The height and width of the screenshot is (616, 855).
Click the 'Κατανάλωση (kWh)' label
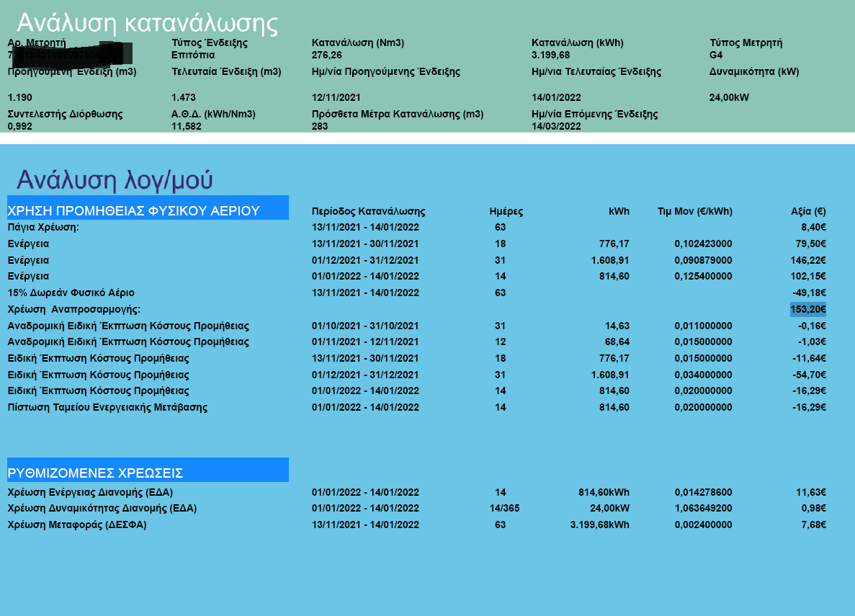578,43
